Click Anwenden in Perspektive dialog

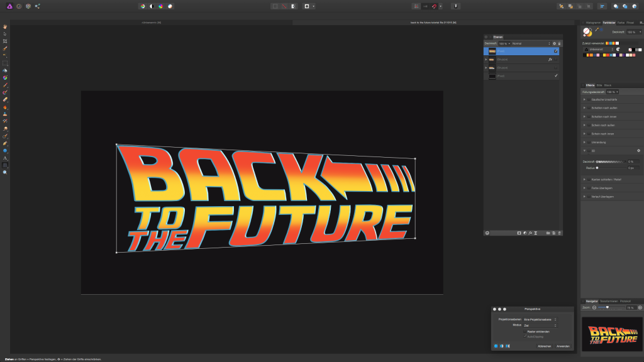(563, 346)
